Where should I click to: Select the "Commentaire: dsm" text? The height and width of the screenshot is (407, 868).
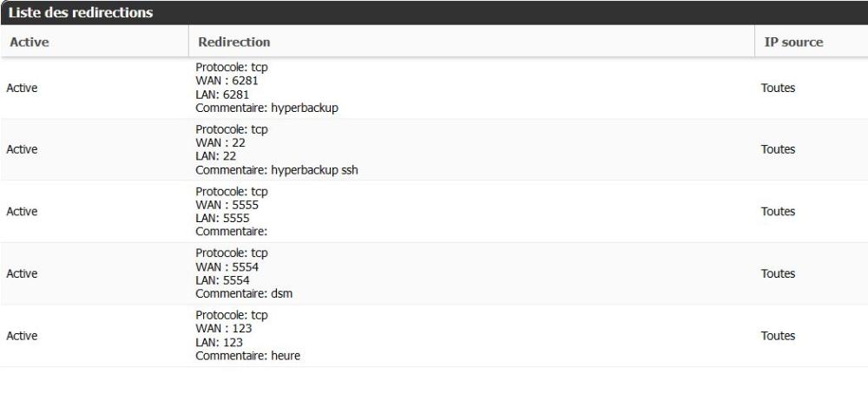(244, 294)
